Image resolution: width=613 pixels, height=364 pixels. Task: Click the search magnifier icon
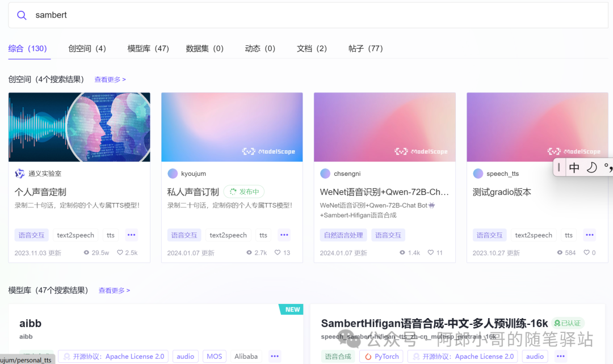(22, 15)
